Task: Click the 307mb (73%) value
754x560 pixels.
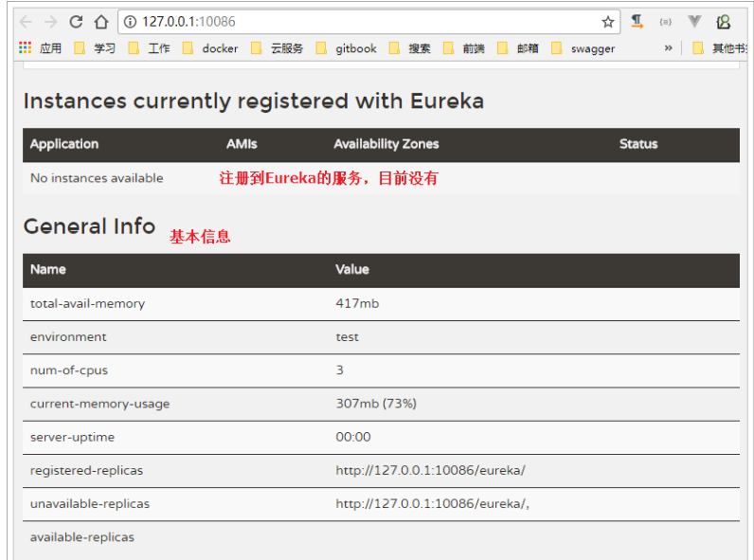Action: (376, 403)
